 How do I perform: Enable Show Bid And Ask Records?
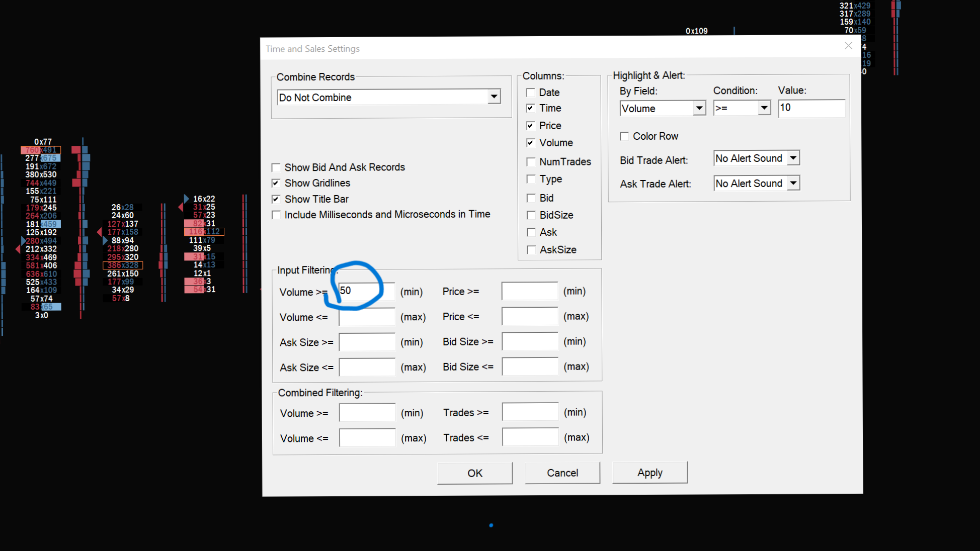(276, 167)
